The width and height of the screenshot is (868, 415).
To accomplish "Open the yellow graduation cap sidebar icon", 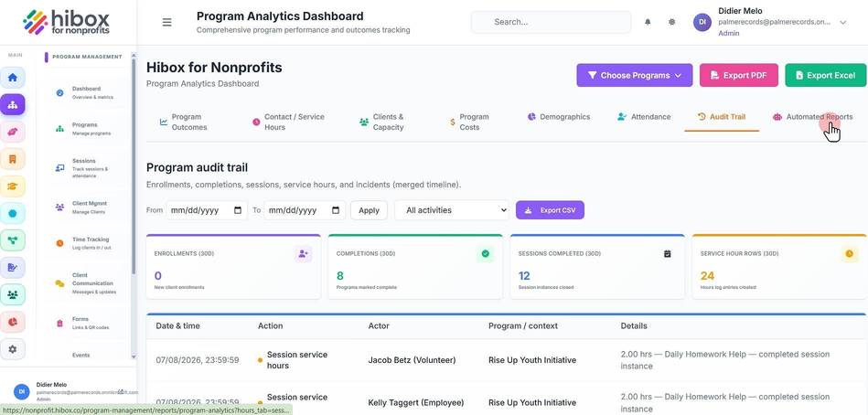I will (x=13, y=186).
